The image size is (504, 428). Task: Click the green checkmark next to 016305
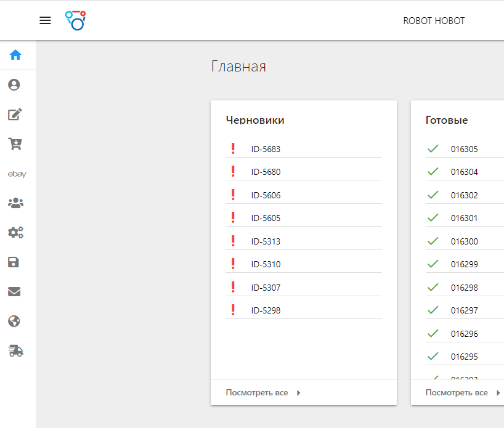(433, 148)
